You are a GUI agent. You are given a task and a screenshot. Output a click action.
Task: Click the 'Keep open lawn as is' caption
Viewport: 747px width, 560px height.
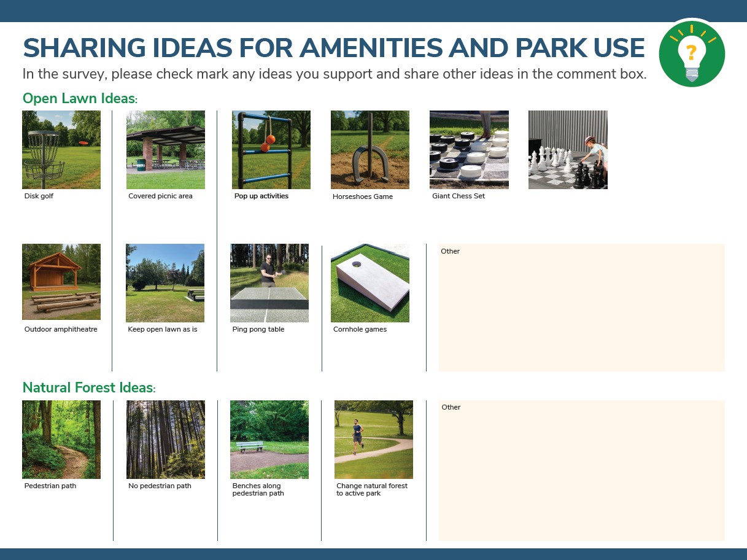click(x=163, y=329)
